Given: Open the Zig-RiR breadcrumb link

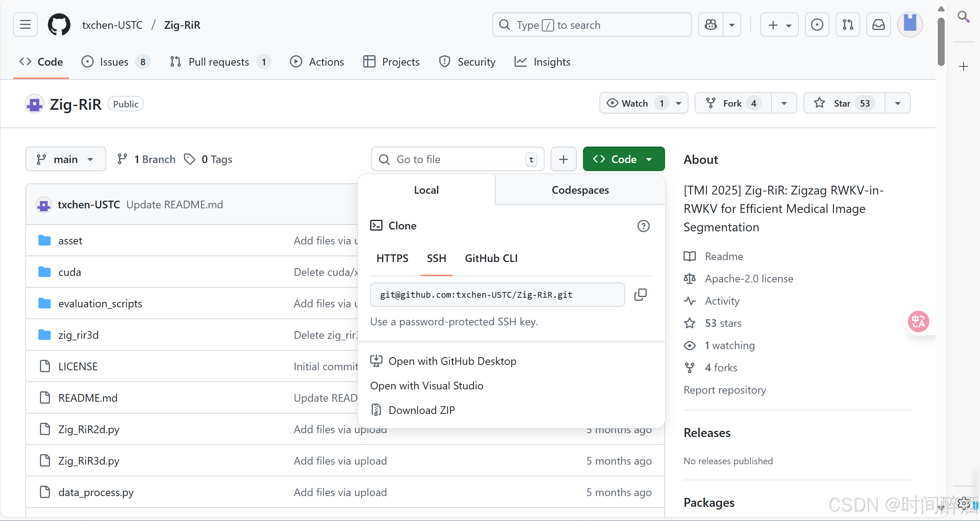Looking at the screenshot, I should coord(182,25).
